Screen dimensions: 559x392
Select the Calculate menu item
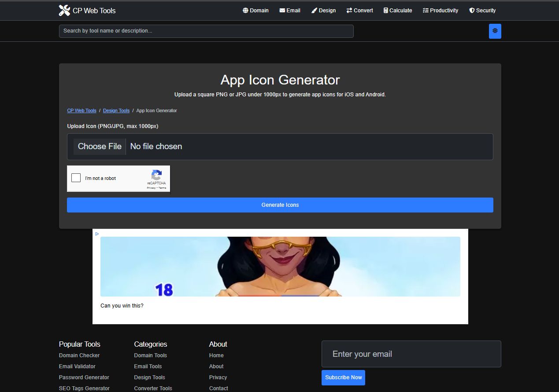[x=398, y=11]
